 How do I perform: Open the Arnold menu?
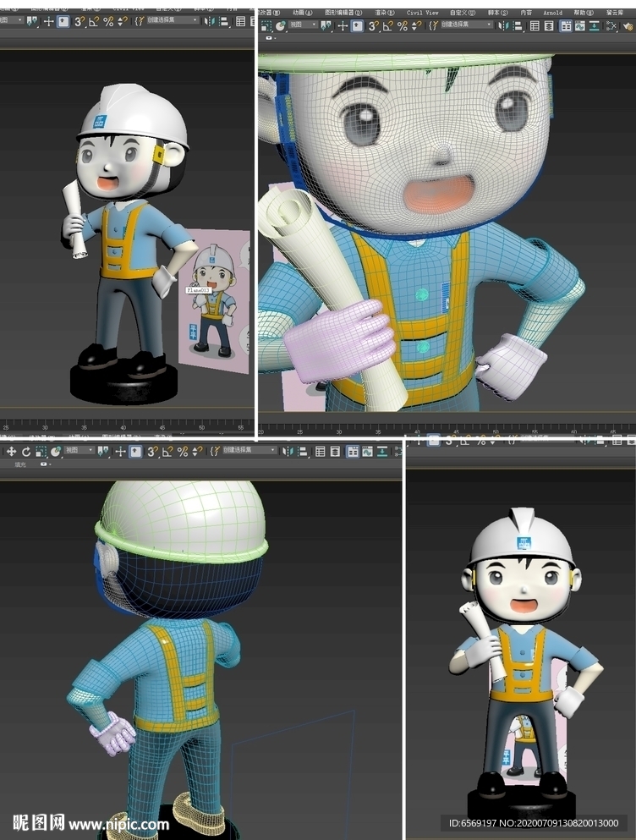[x=553, y=13]
